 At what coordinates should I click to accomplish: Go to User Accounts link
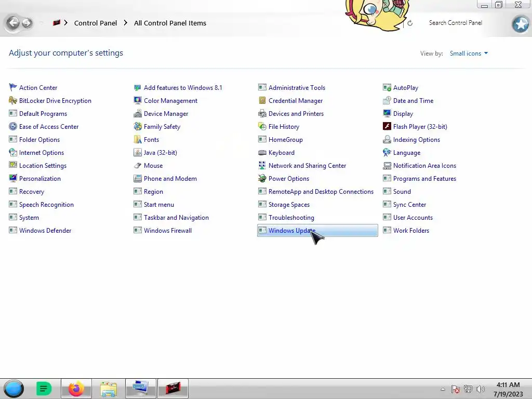[x=413, y=218]
